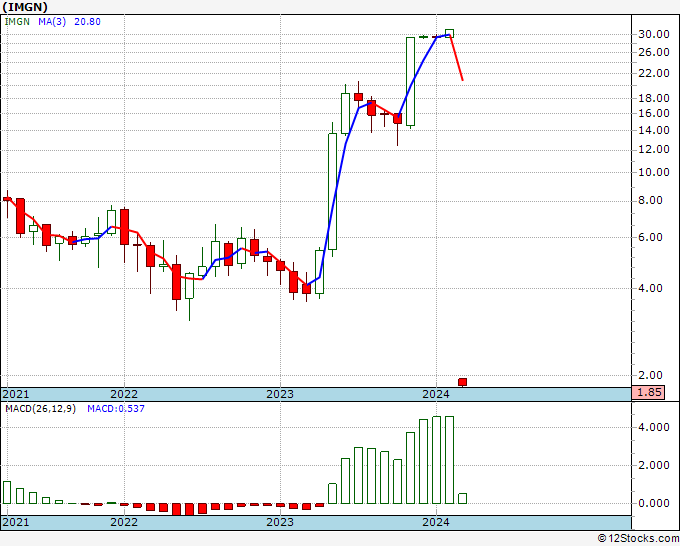Select the IMGN ticker legend label

(17, 21)
